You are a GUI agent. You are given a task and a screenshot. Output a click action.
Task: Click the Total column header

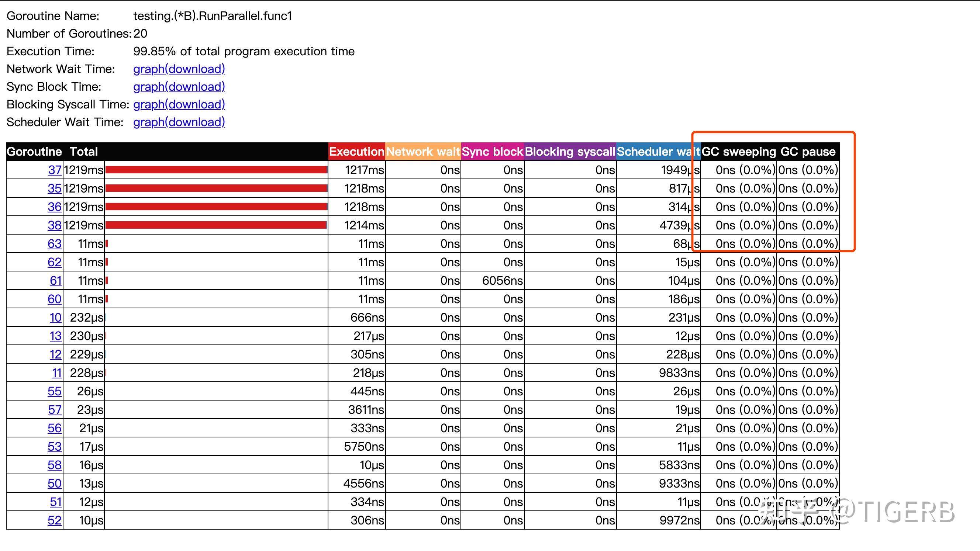pyautogui.click(x=84, y=152)
